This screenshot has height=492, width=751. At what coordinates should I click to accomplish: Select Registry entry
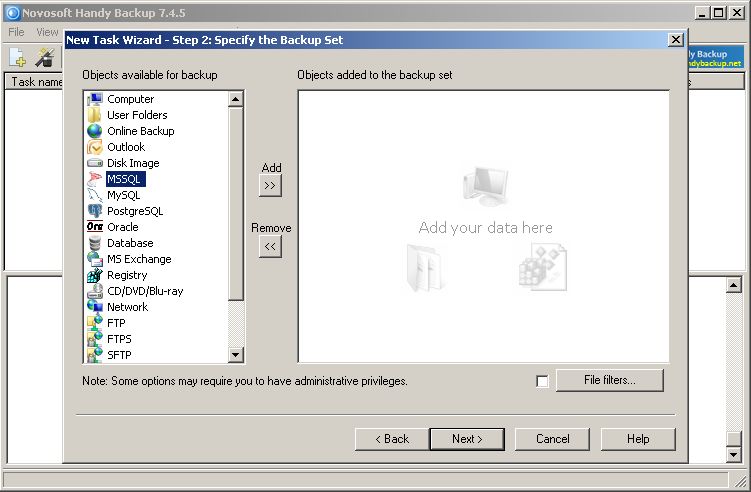127,275
